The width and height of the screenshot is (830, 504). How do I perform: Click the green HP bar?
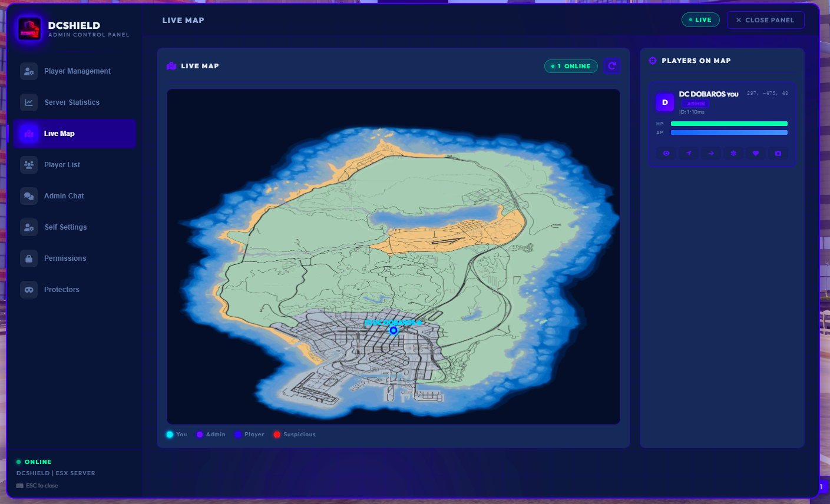(x=729, y=124)
